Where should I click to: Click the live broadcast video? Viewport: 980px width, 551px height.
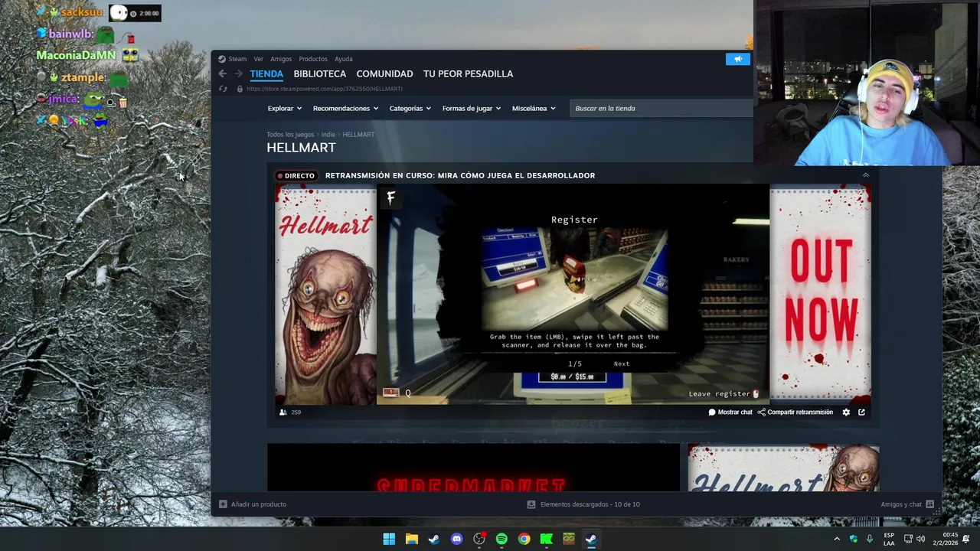(573, 295)
